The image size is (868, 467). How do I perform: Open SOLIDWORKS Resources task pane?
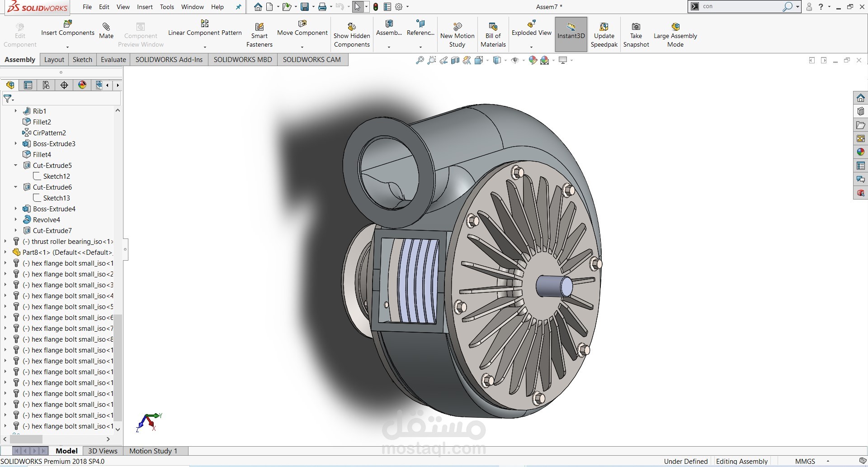coord(861,98)
